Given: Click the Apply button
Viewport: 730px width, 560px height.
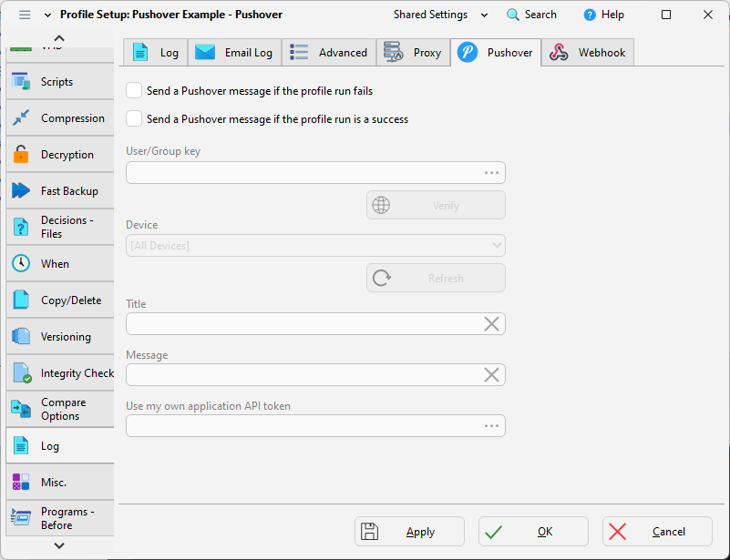Looking at the screenshot, I should [x=410, y=531].
